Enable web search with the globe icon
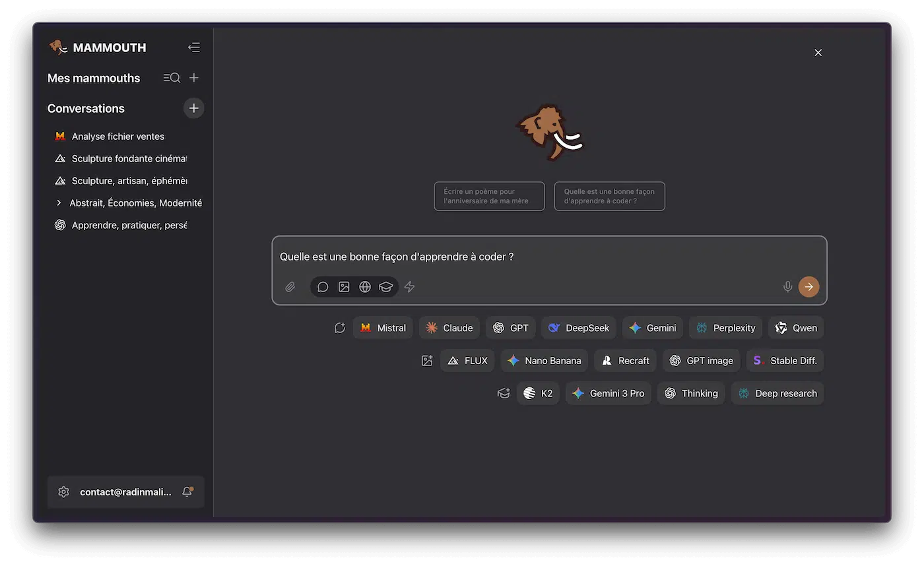 (x=365, y=287)
